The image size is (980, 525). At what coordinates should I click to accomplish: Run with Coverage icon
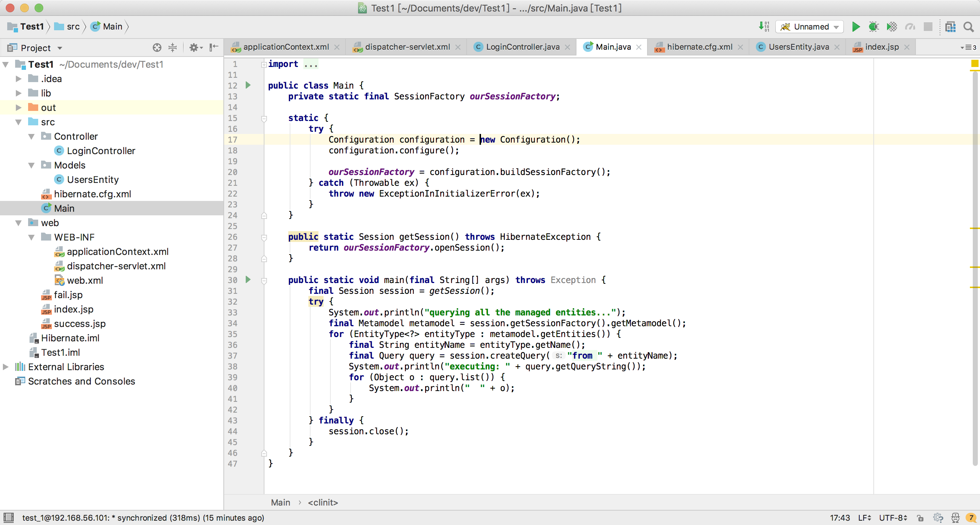pyautogui.click(x=892, y=27)
